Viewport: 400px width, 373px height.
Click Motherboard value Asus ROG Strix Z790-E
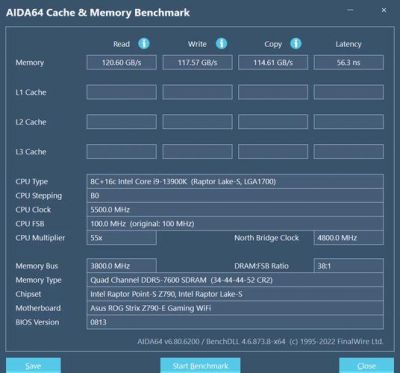pyautogui.click(x=235, y=308)
